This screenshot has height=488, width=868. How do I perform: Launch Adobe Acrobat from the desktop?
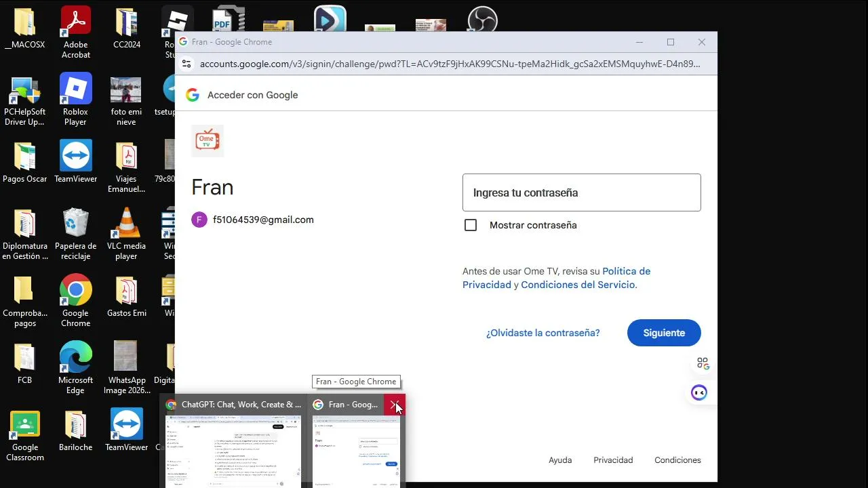tap(75, 33)
